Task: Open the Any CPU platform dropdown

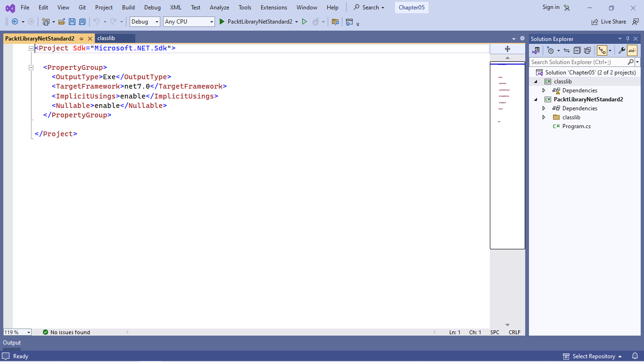Action: (189, 22)
